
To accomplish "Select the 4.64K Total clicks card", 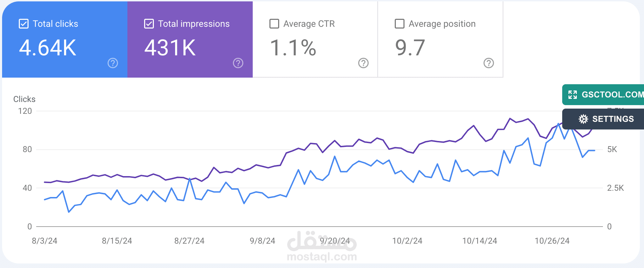I will (x=65, y=39).
